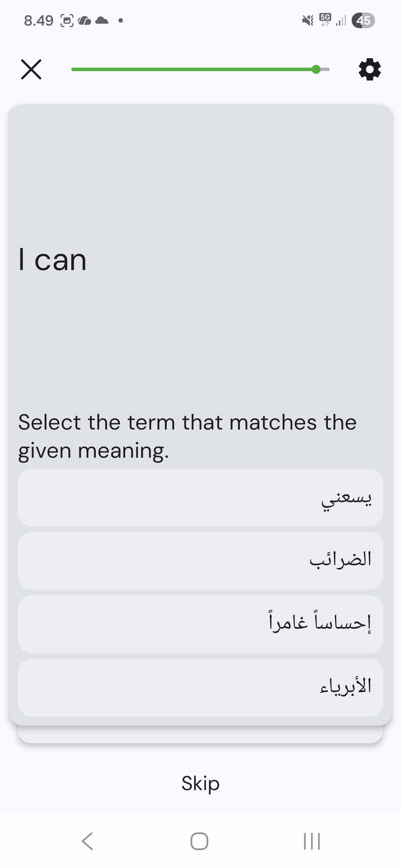401x868 pixels.
Task: Pick the answer إحساساً غامراً
Action: (x=200, y=624)
